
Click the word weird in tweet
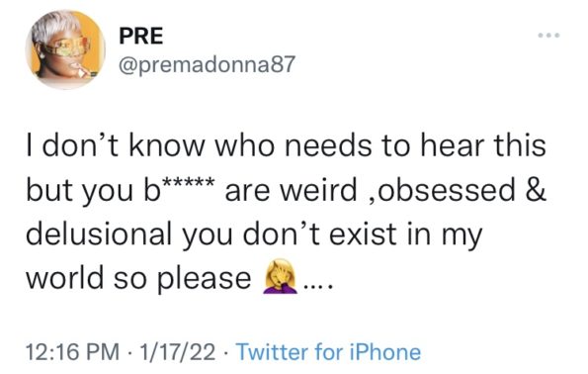[x=319, y=189]
